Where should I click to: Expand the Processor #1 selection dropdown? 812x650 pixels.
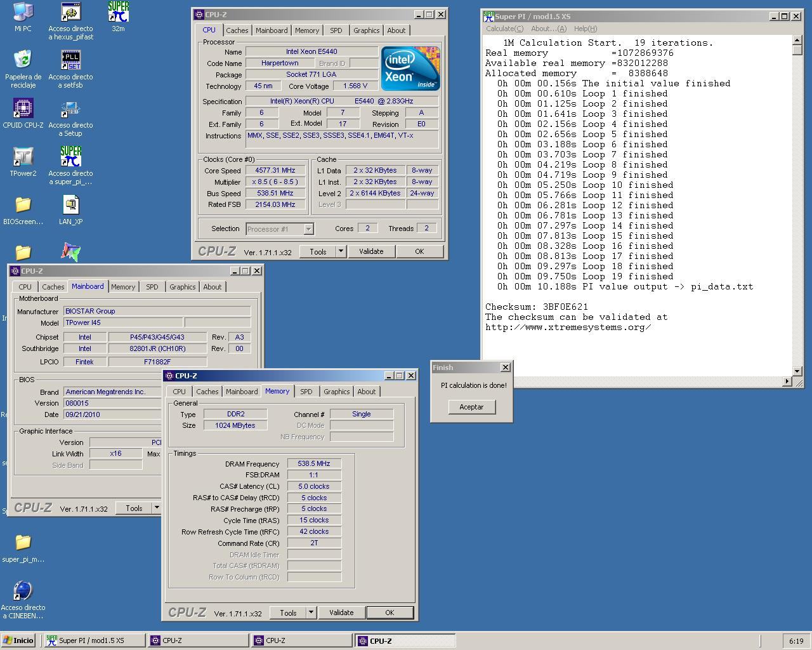tap(308, 229)
